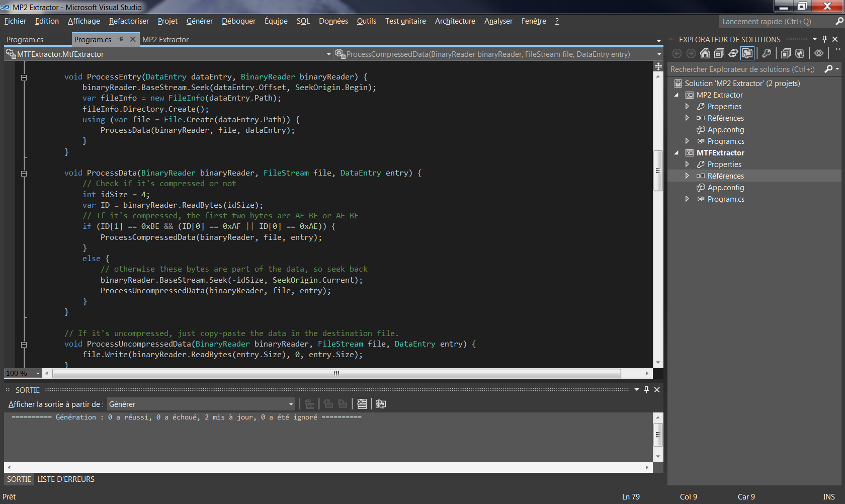The width and height of the screenshot is (845, 504).
Task: Switch to LISTE D'ERREURS at the bottom
Action: pyautogui.click(x=65, y=479)
